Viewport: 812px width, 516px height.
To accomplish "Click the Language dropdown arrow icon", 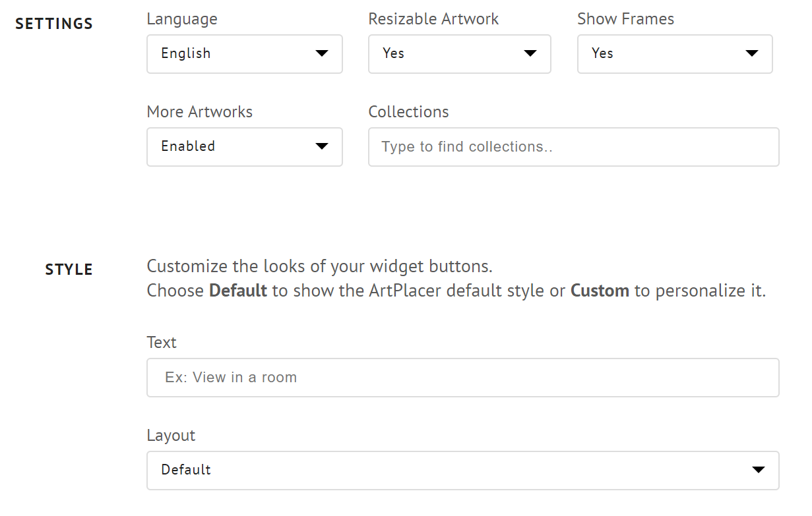I will pos(322,53).
